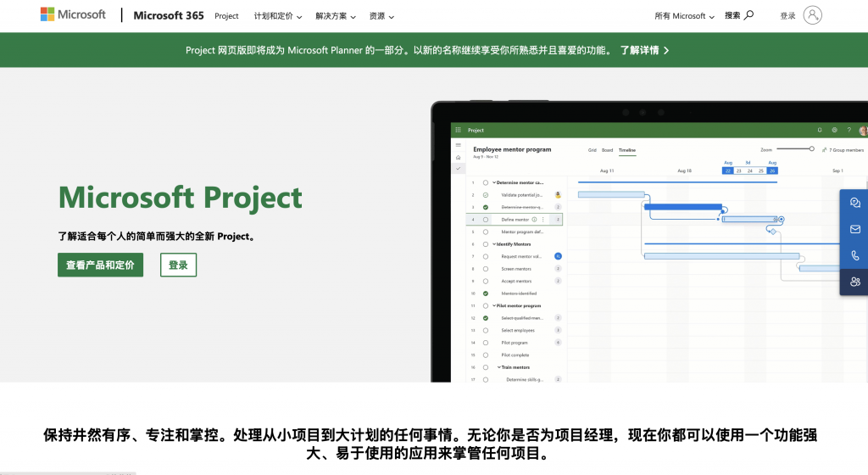Expand the 解决方案 dropdown menu

[336, 16]
